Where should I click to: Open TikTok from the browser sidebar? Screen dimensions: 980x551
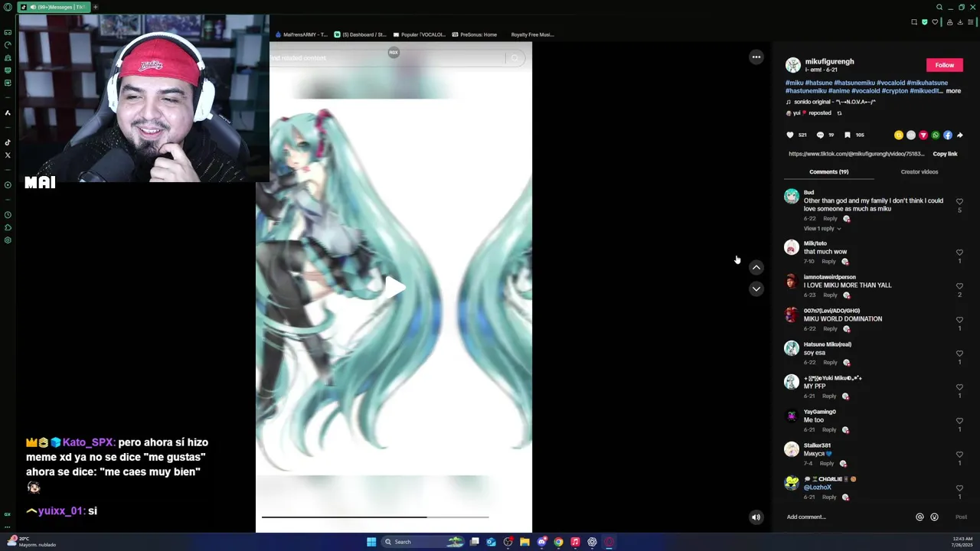click(x=8, y=142)
